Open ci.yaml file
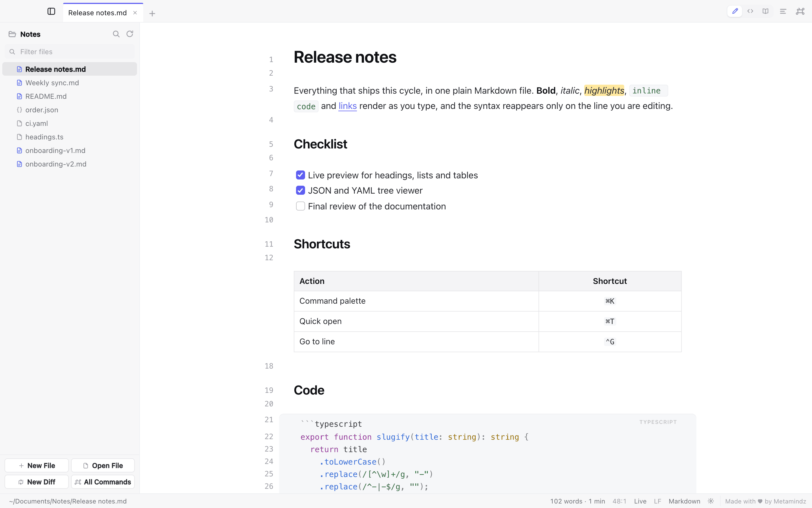 [x=70, y=123]
